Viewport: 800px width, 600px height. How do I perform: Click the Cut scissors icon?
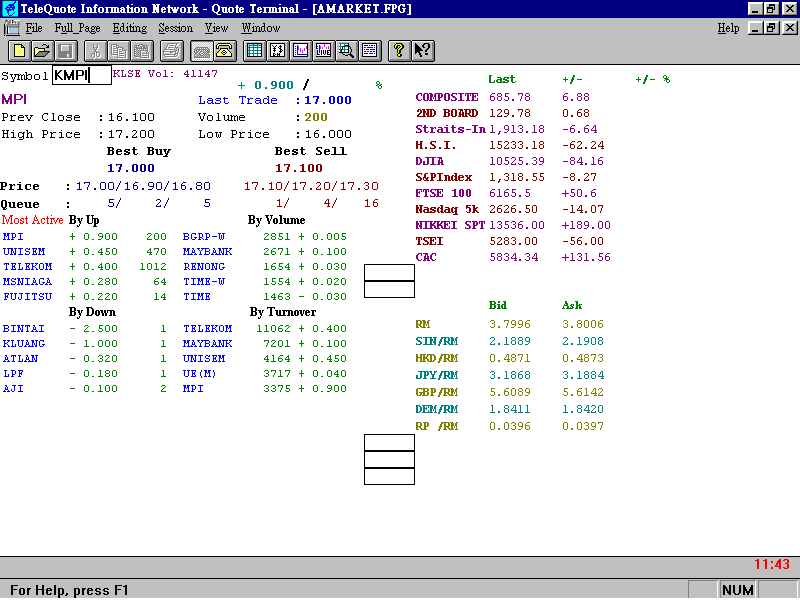(95, 51)
